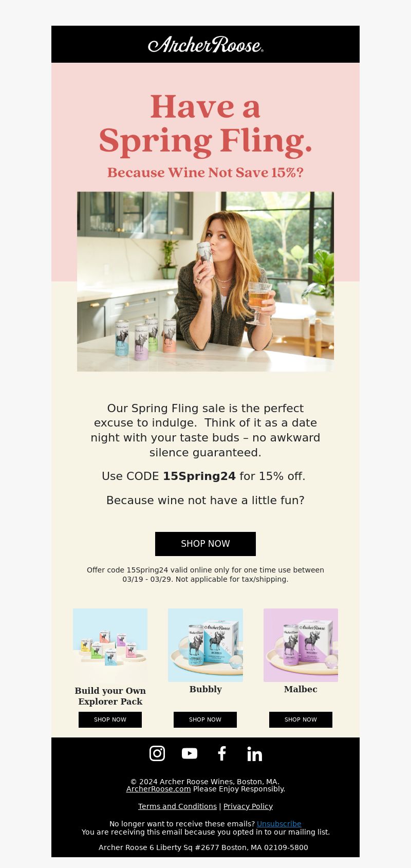411x868 pixels.
Task: Open the Bubbly product image
Action: [x=206, y=645]
